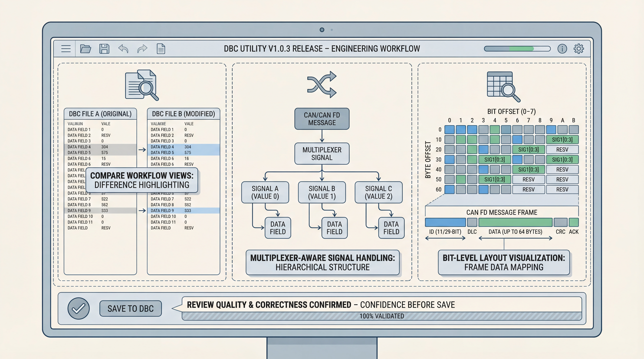Click the green DATA segment of CAN frame
The image size is (644, 359).
pos(515,222)
